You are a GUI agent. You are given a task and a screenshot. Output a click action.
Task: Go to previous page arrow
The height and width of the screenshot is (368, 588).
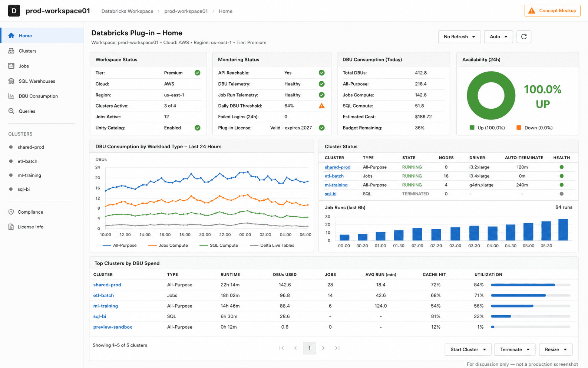[x=295, y=348]
